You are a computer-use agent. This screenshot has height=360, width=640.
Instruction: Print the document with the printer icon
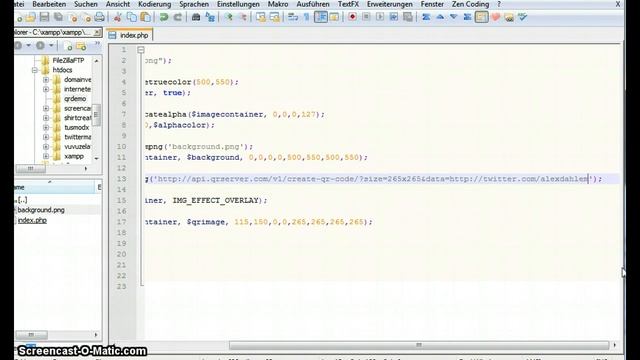point(100,17)
